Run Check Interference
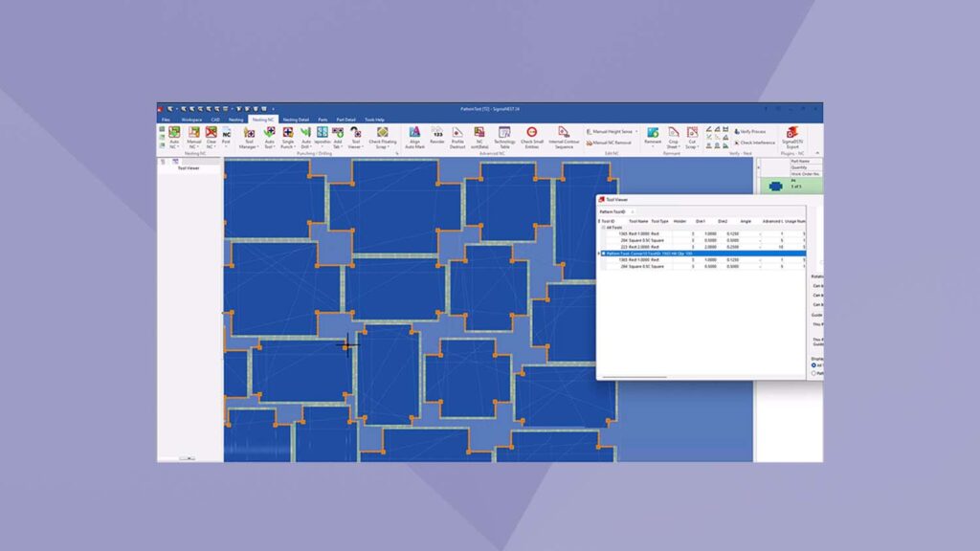980x551 pixels. point(755,142)
